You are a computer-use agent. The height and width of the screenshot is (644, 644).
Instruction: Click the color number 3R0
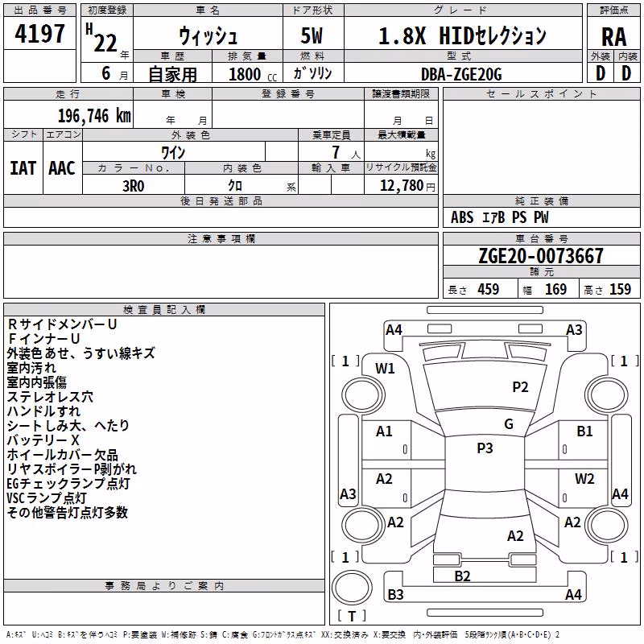point(134,186)
